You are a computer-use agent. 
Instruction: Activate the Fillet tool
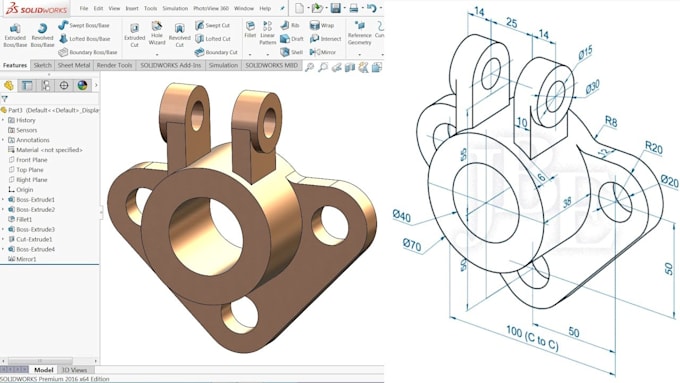(x=250, y=30)
